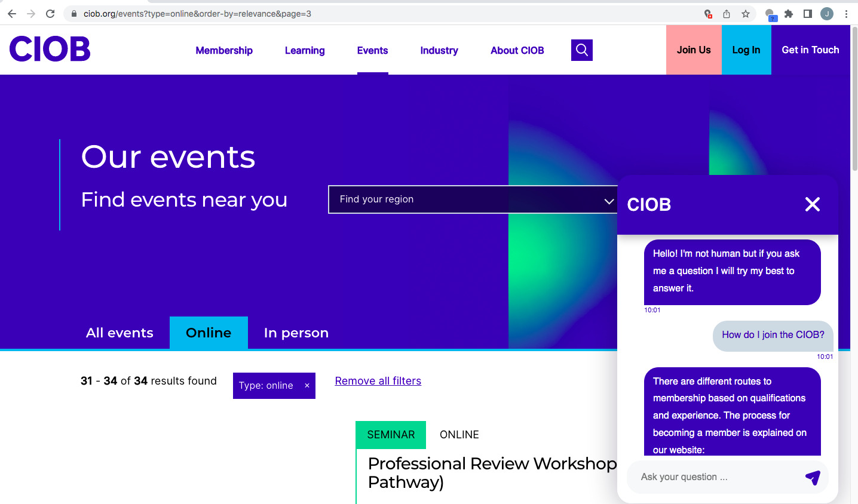Send a message in the chat widget
Image resolution: width=858 pixels, height=504 pixels.
813,477
